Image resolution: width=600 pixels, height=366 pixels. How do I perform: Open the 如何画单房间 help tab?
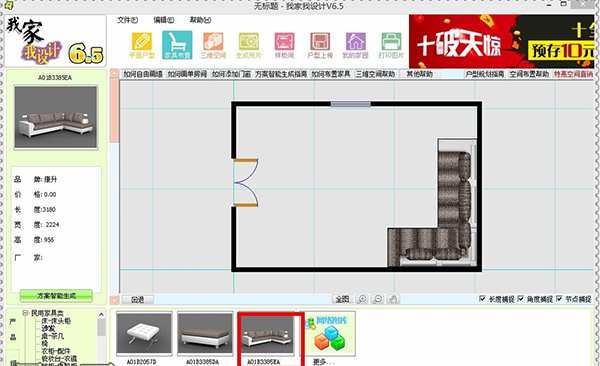[x=187, y=74]
